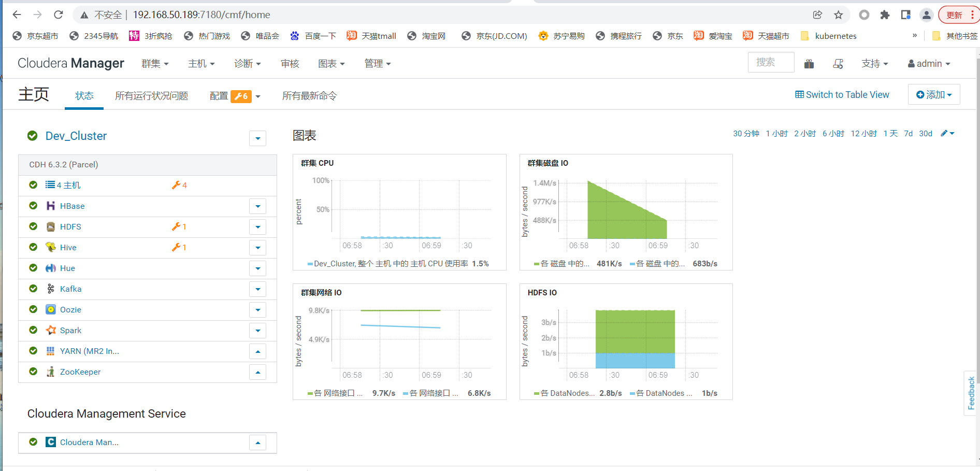Viewport: 980px width, 471px height.
Task: Click the ZooKeeper service icon
Action: pyautogui.click(x=50, y=372)
